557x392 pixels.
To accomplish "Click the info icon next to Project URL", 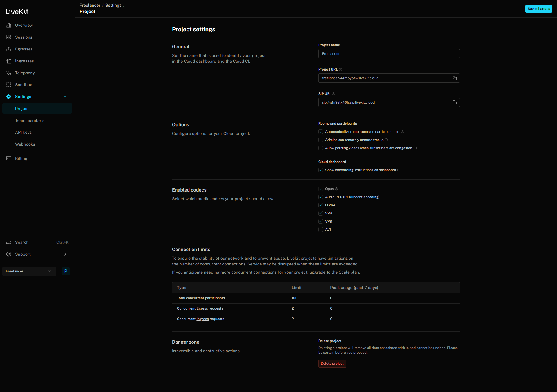I will tap(341, 69).
